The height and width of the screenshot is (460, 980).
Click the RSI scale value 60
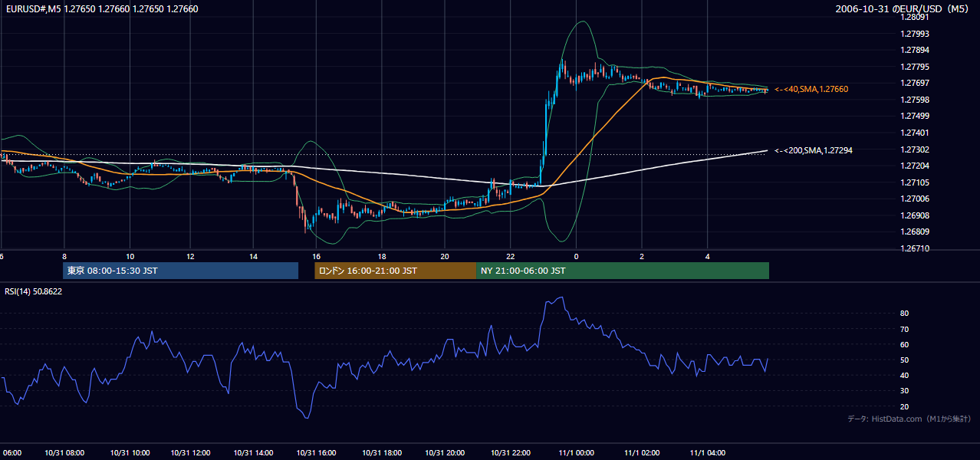click(905, 344)
